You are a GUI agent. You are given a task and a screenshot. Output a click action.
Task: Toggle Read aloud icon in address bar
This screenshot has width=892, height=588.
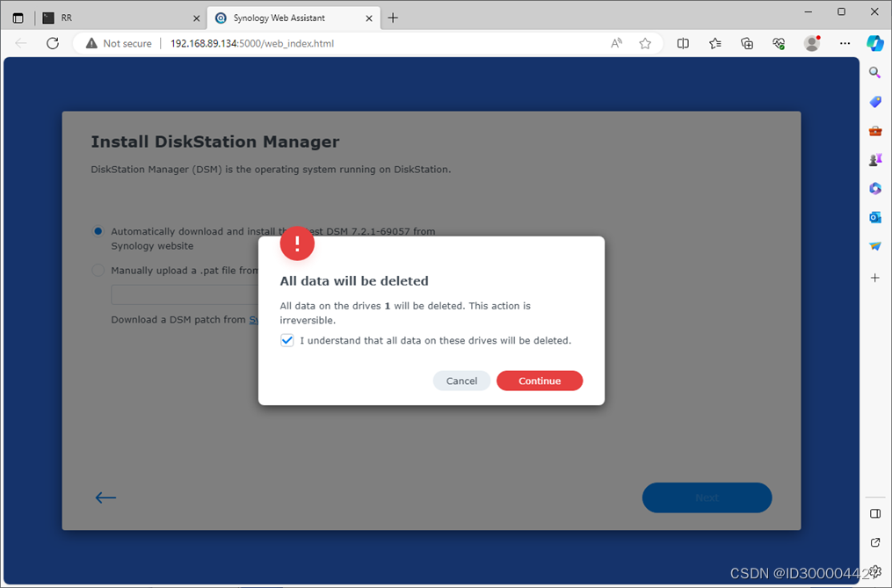(x=616, y=43)
